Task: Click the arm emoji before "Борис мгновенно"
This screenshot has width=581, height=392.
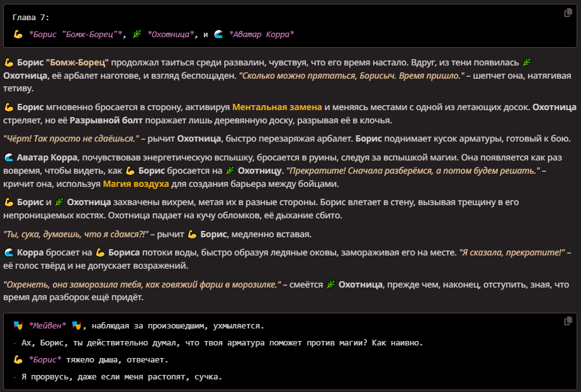Action: pos(9,107)
